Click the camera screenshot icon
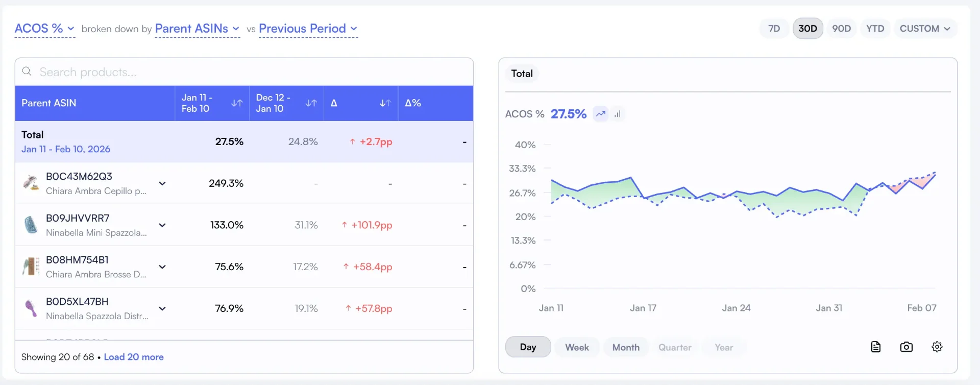The height and width of the screenshot is (385, 980). coord(906,347)
